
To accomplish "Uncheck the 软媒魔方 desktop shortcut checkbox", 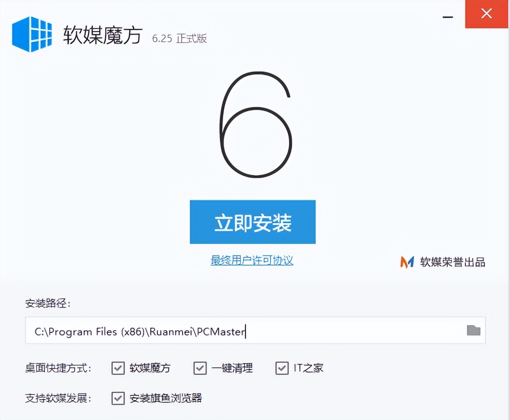I will (x=118, y=368).
